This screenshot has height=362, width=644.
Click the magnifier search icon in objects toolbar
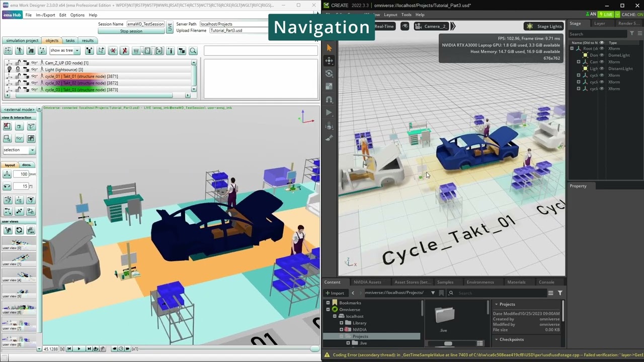[193, 51]
